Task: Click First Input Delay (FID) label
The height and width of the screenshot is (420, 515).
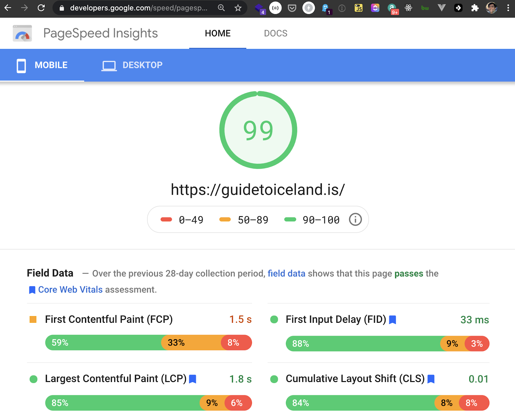Action: click(336, 319)
